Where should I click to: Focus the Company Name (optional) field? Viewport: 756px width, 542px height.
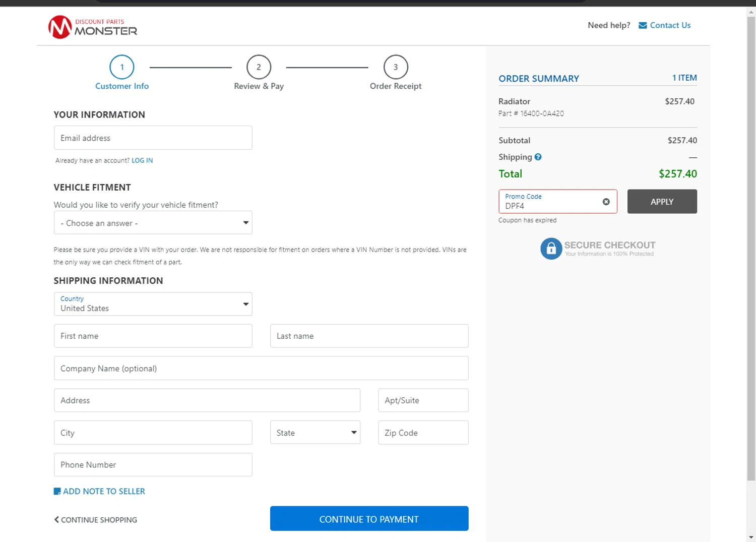pyautogui.click(x=261, y=368)
